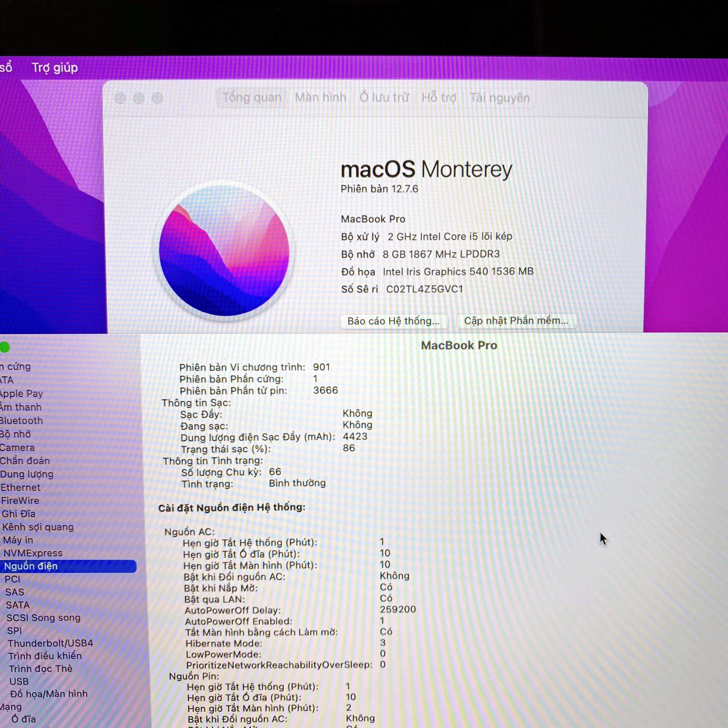Viewport: 728px width, 728px height.
Task: Click the green zoom button of System Information
Action: [x=5, y=347]
